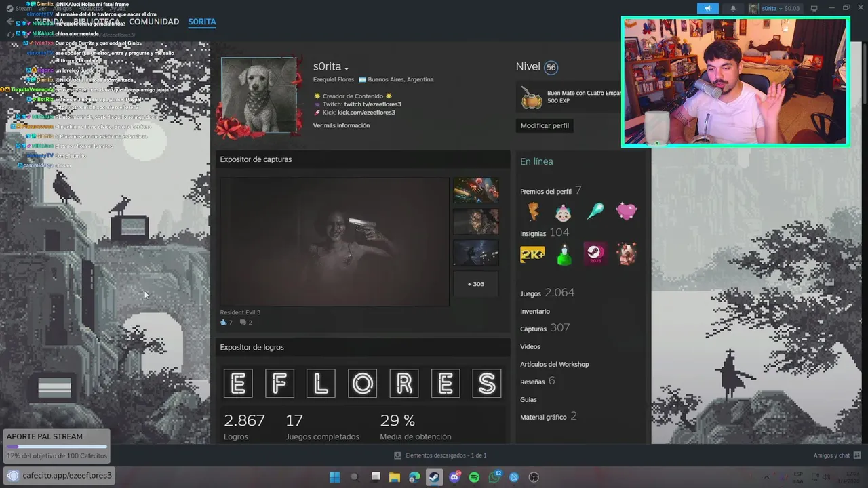This screenshot has height=488, width=868.
Task: Open Spotify from the taskbar
Action: coord(474,477)
